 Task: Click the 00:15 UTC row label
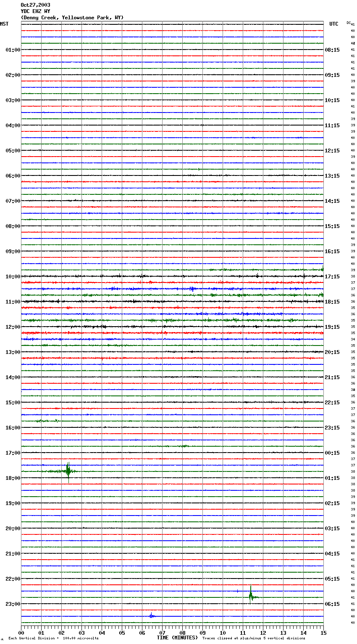click(332, 453)
